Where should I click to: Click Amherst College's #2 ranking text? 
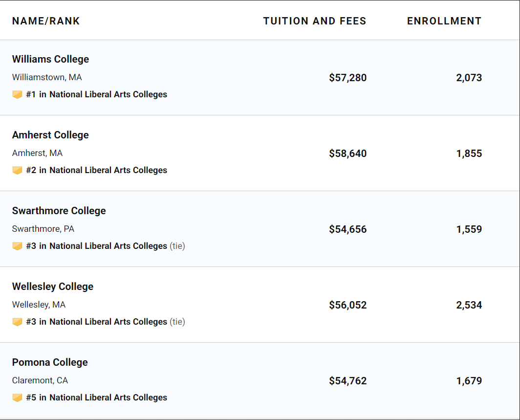point(96,170)
